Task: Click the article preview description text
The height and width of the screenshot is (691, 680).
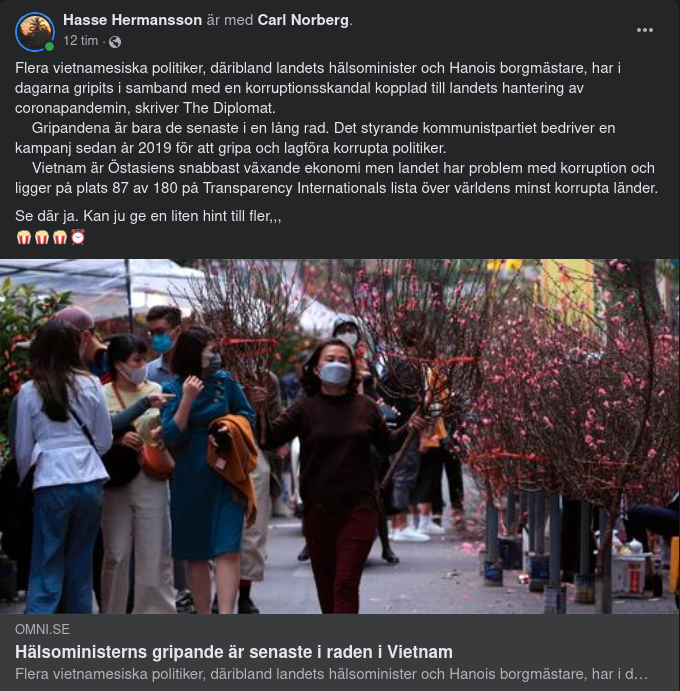Action: pos(331,674)
